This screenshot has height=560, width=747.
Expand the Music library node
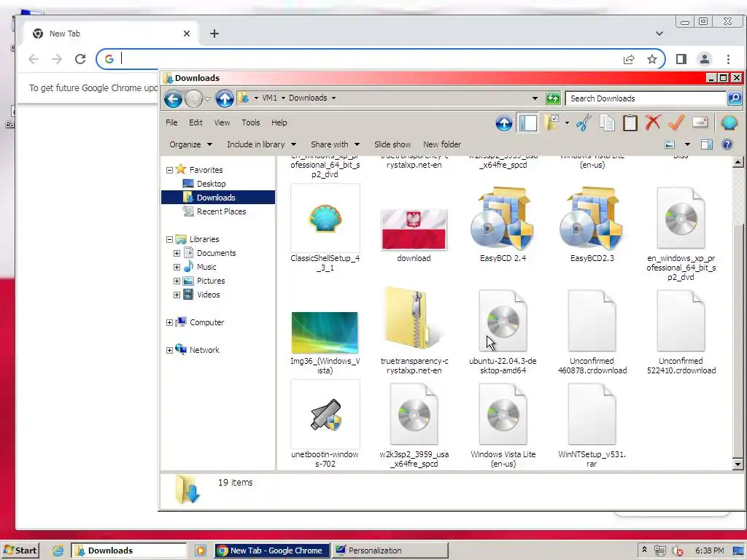point(177,267)
